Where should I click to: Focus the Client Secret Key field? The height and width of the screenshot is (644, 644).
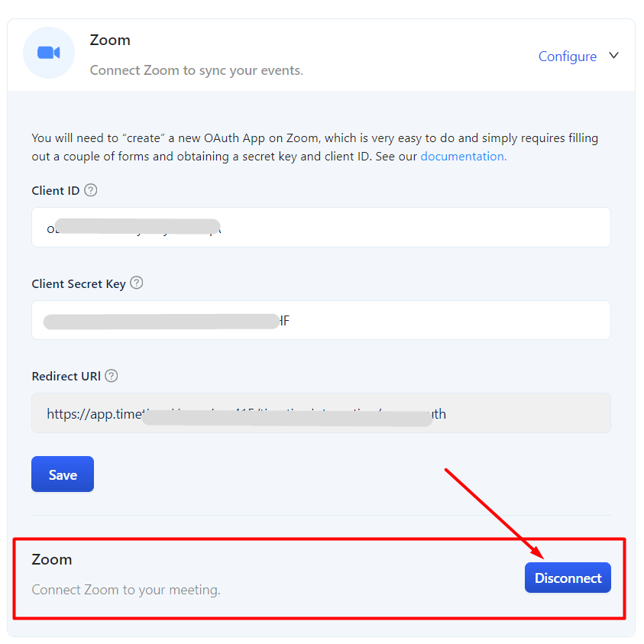(321, 320)
